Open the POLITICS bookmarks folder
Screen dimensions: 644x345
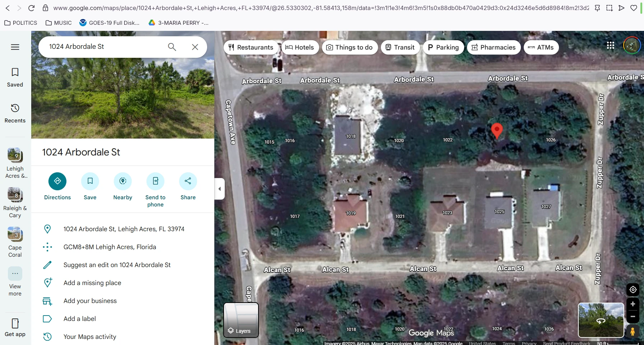20,23
